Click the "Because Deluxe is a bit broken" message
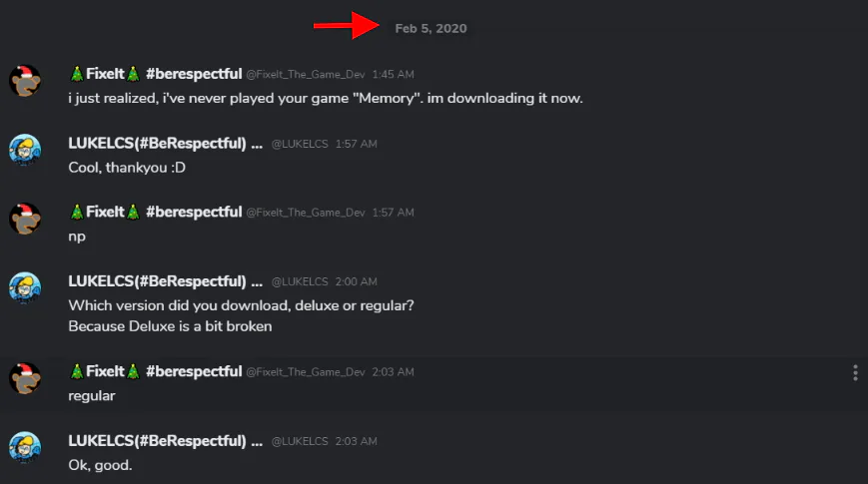The width and height of the screenshot is (868, 484). (x=170, y=326)
